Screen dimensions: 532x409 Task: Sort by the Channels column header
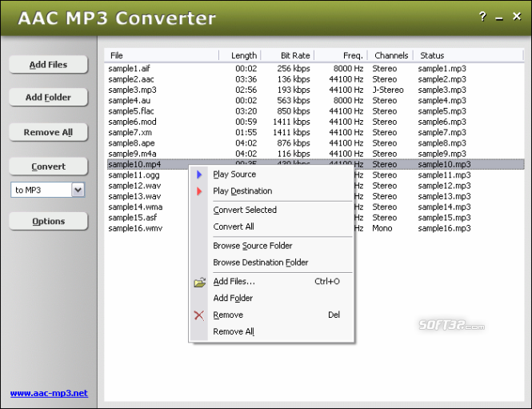[x=390, y=55]
